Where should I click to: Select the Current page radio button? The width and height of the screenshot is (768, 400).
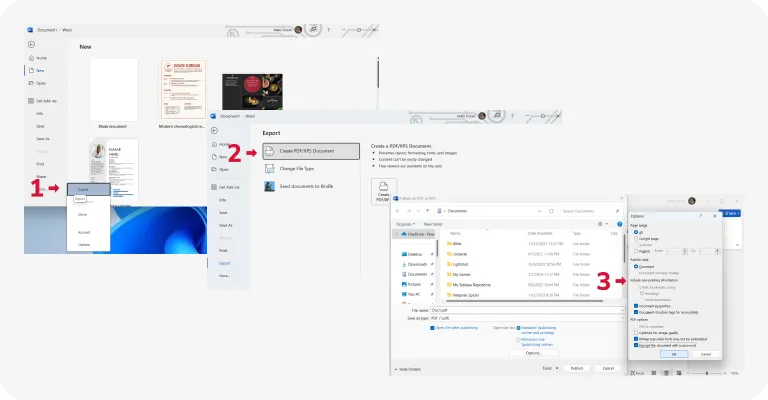pyautogui.click(x=636, y=238)
